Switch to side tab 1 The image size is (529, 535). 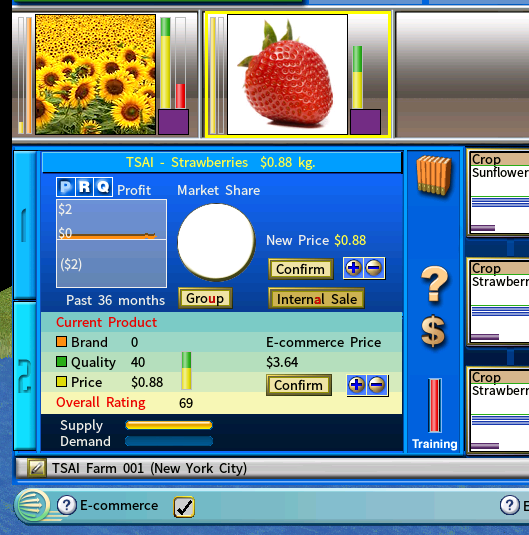pyautogui.click(x=25, y=225)
